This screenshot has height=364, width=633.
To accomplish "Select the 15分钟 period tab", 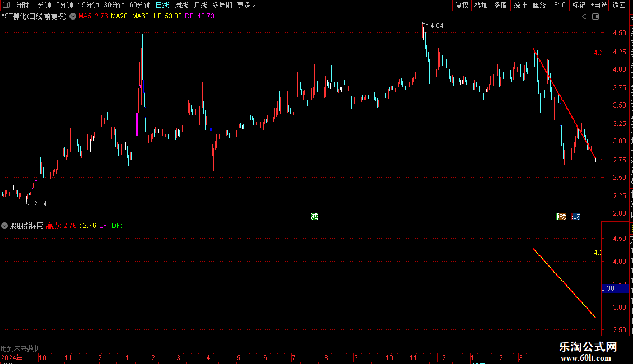I will [x=88, y=5].
